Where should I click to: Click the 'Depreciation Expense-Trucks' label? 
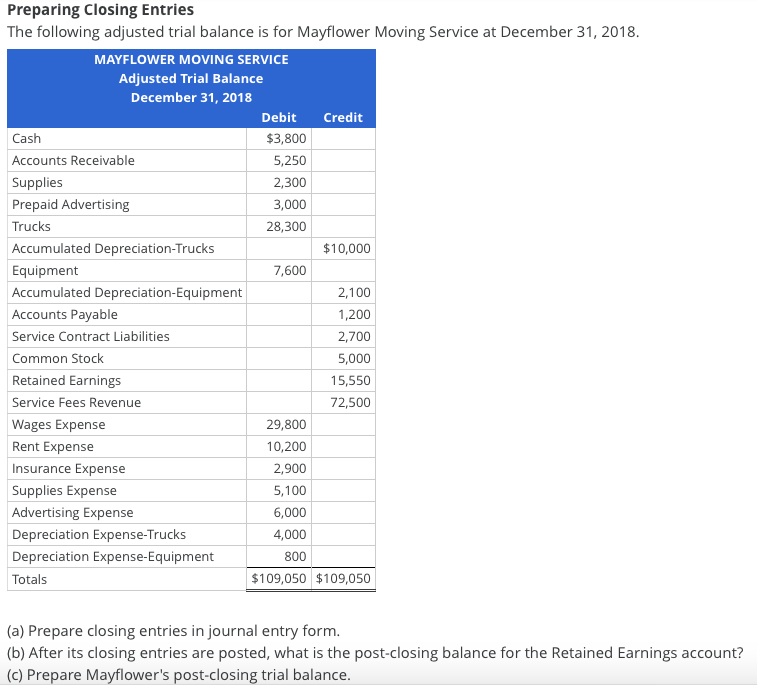[x=99, y=535]
